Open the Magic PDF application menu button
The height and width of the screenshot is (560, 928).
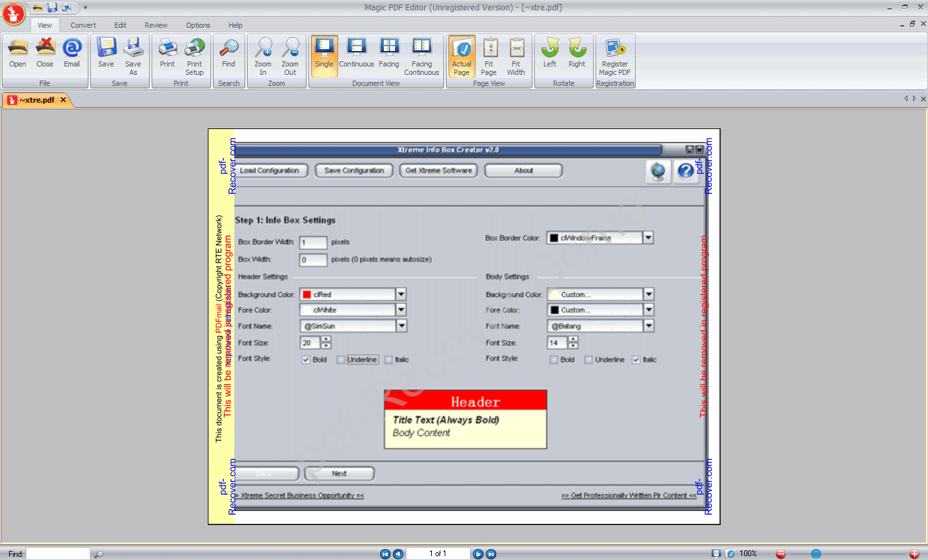[14, 13]
